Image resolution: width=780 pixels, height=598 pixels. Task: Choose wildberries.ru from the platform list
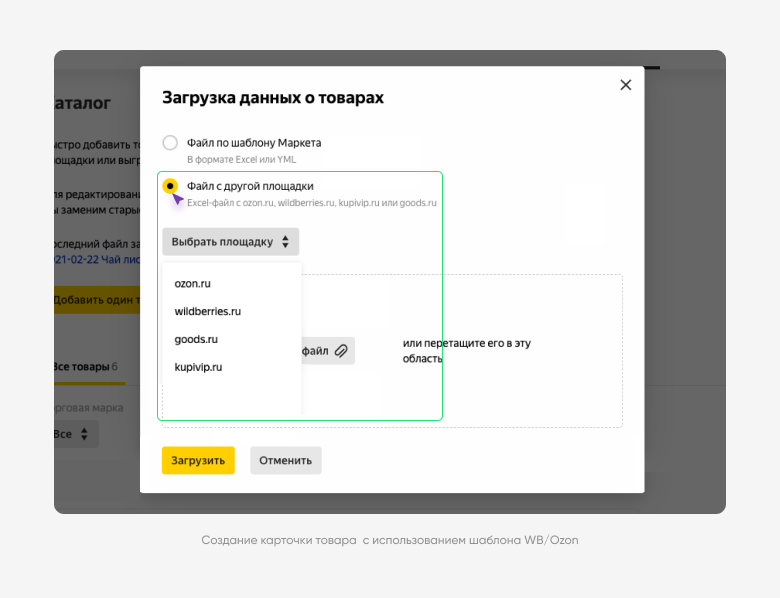207,311
